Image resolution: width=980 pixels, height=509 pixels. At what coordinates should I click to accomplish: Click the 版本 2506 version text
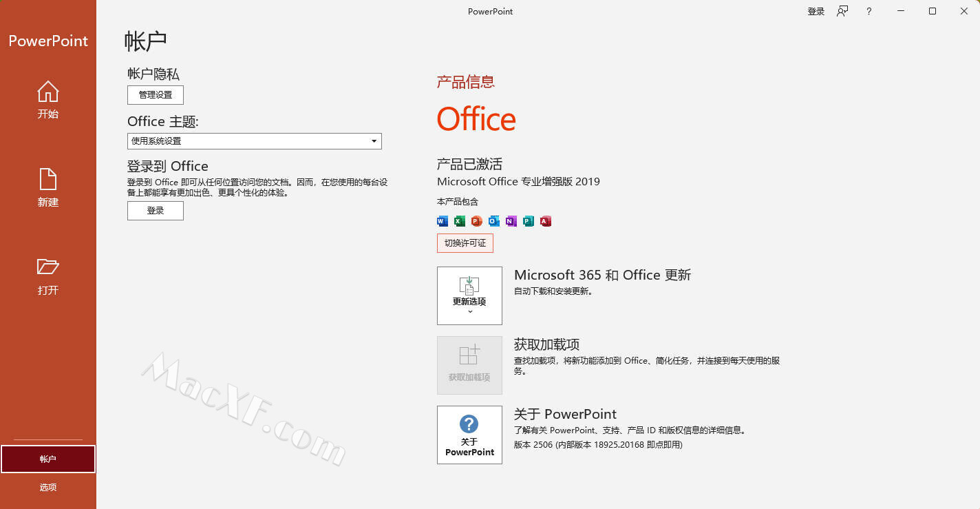[598, 445]
